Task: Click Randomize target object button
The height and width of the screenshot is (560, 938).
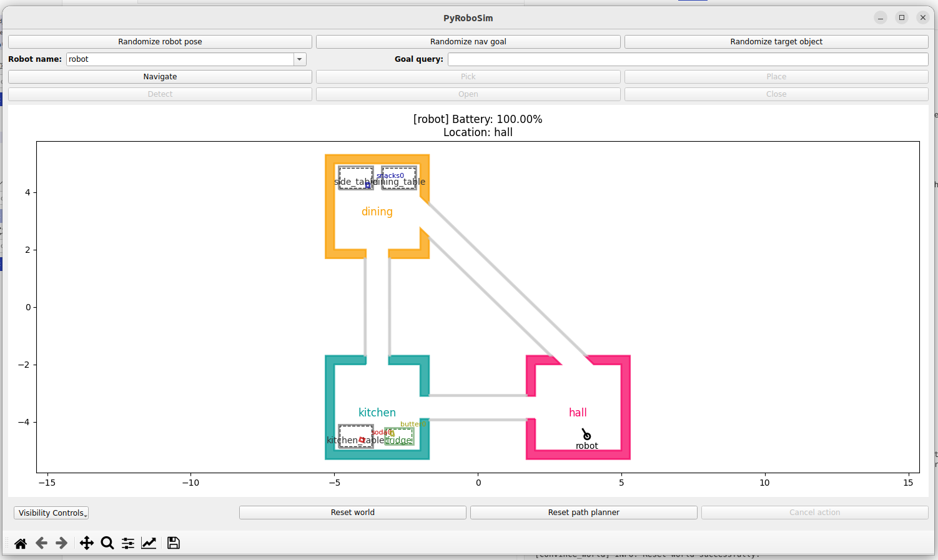Action: tap(776, 42)
